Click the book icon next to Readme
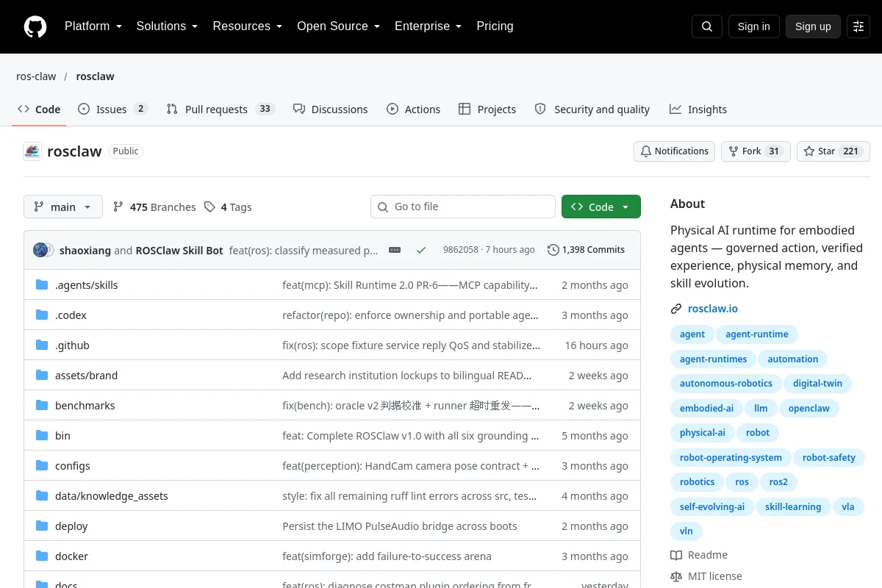Viewport: 882px width, 588px height. 676,556
